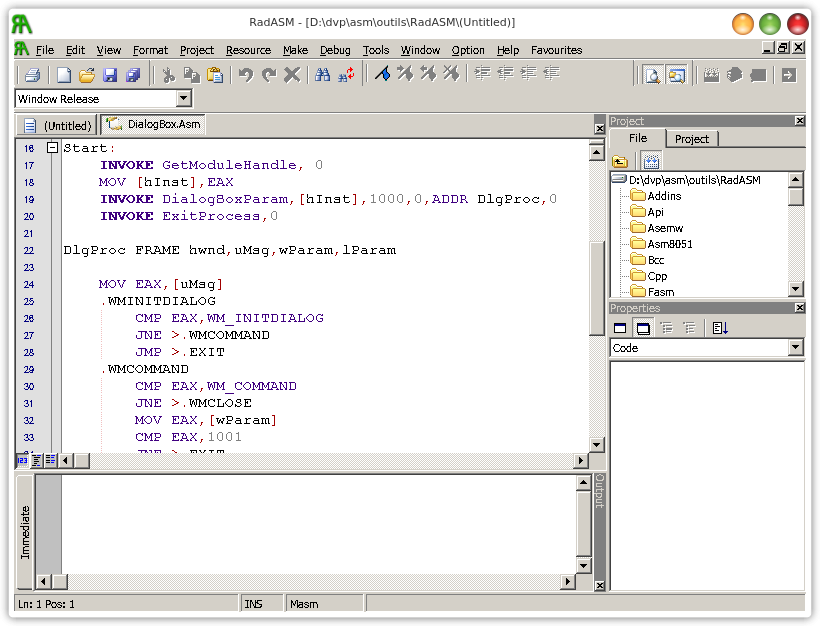This screenshot has height=626, width=820.
Task: Click the Open file folder icon
Action: pos(87,75)
